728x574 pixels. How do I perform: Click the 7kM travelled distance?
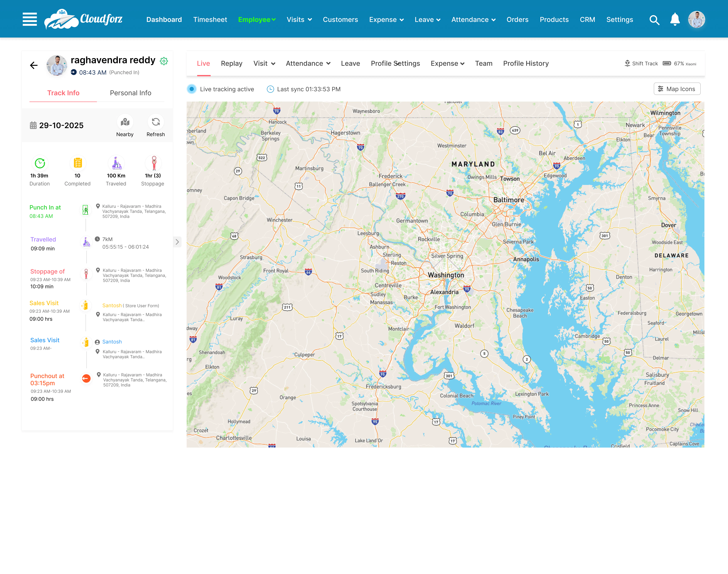pyautogui.click(x=108, y=239)
